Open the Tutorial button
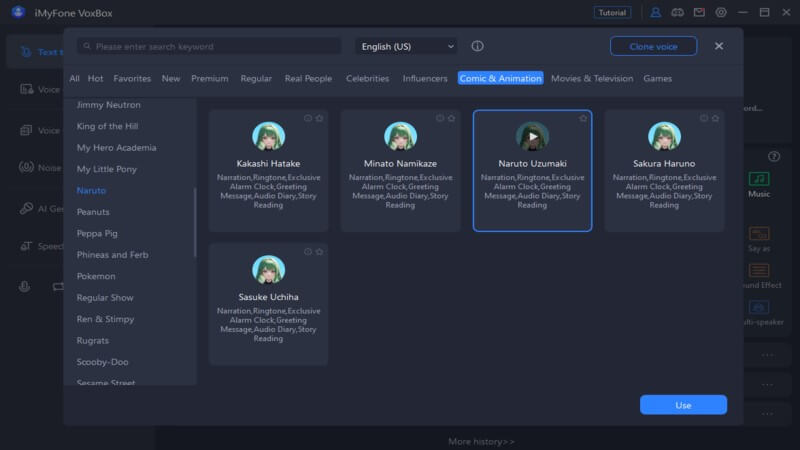This screenshot has height=450, width=800. coord(612,13)
